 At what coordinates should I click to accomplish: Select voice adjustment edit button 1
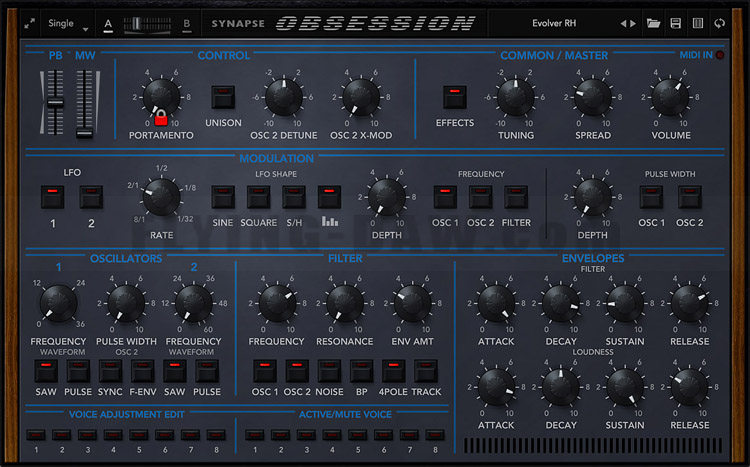point(36,435)
